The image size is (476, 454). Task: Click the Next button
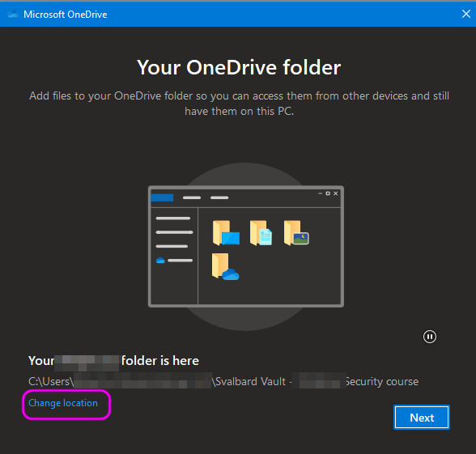(422, 418)
